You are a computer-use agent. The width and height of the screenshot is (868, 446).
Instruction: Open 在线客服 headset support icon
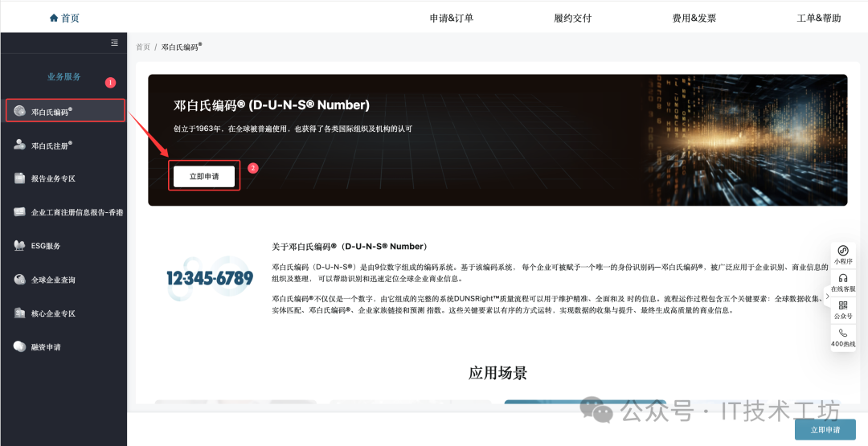tap(843, 278)
